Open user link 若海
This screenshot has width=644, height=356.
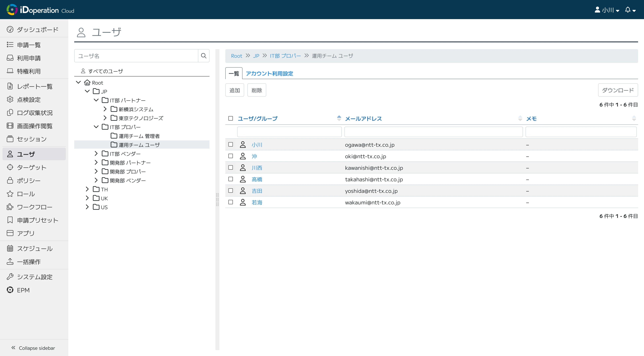click(257, 202)
